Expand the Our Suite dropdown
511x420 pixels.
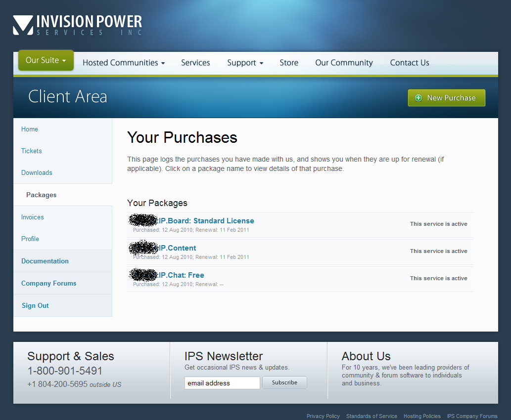pos(46,60)
